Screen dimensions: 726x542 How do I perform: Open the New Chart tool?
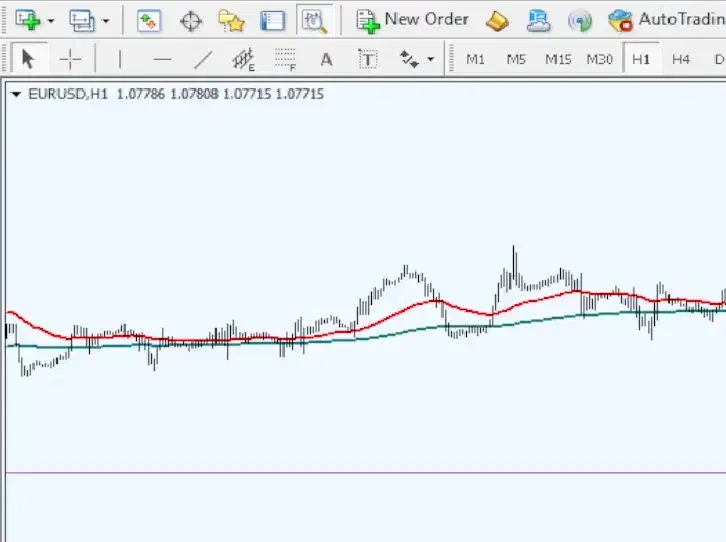pos(28,20)
